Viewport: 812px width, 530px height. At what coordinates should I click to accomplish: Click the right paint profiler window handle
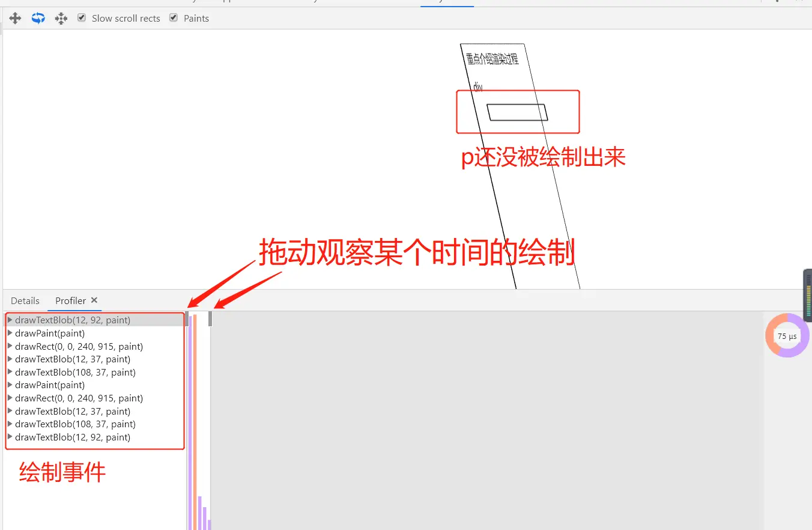tap(210, 318)
